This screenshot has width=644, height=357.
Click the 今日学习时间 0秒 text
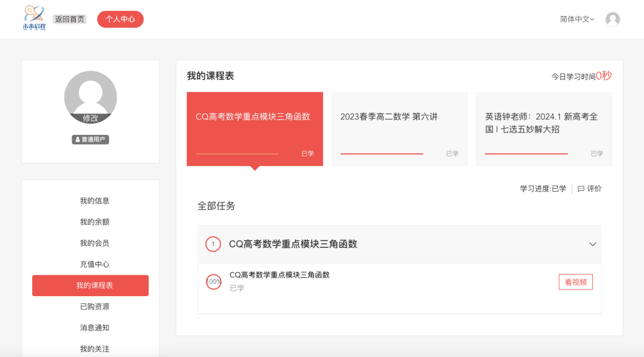581,76
